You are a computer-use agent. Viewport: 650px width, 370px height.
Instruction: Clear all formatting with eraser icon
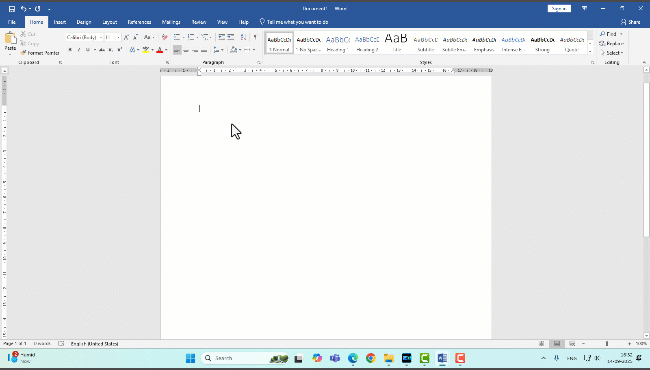click(165, 37)
